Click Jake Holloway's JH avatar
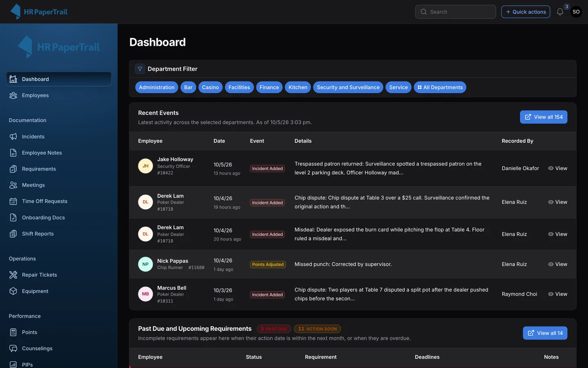The image size is (588, 368). (145, 166)
